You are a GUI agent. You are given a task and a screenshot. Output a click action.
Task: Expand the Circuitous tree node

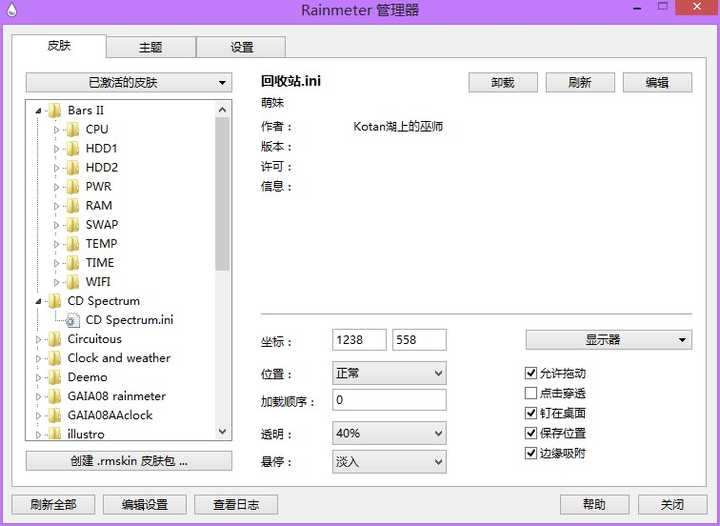tap(39, 340)
